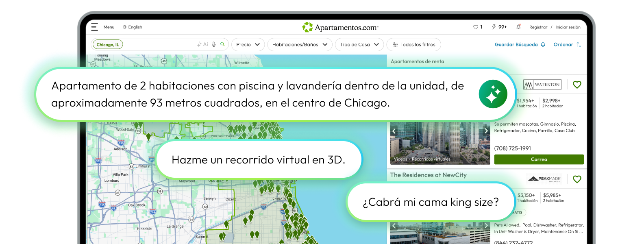The width and height of the screenshot is (644, 244).
Task: Call the number (708) 725-1991
Action: (x=513, y=148)
